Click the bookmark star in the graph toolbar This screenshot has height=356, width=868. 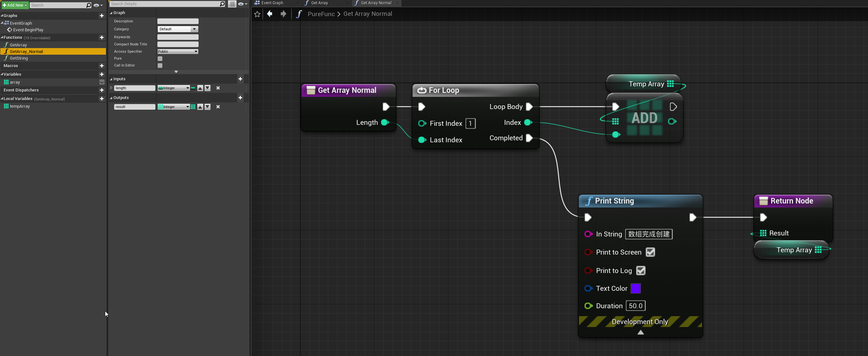(x=257, y=14)
